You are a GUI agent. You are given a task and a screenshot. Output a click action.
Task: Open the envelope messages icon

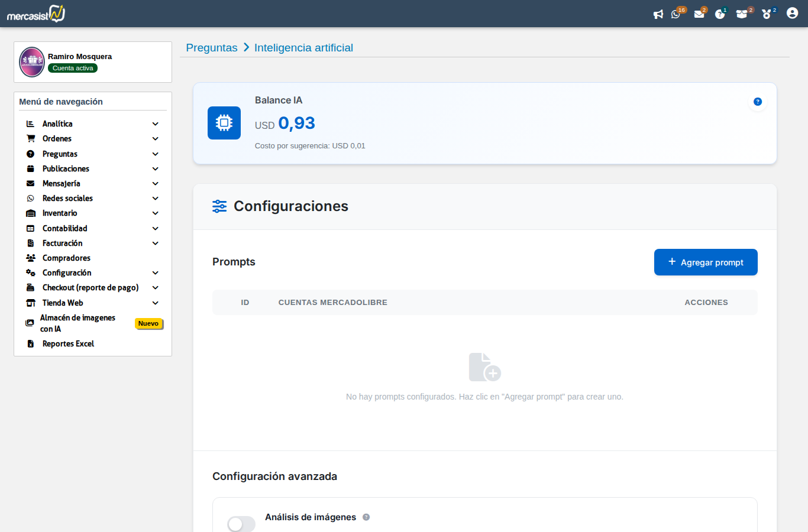tap(699, 14)
